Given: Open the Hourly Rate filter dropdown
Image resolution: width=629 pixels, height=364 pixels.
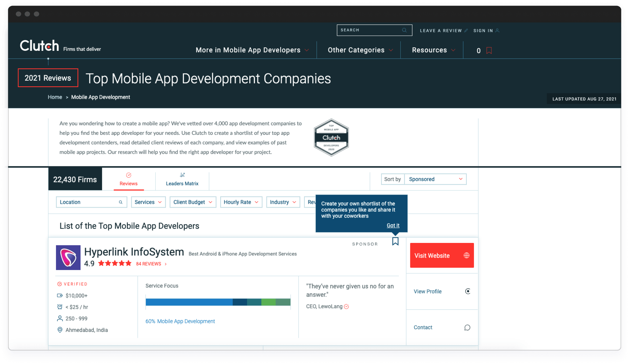Looking at the screenshot, I should coord(241,202).
